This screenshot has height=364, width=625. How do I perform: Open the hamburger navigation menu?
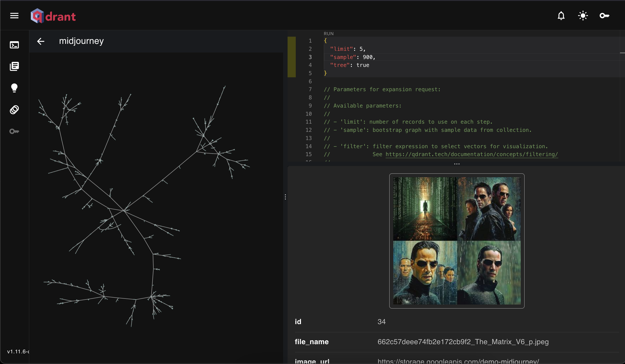coord(14,16)
